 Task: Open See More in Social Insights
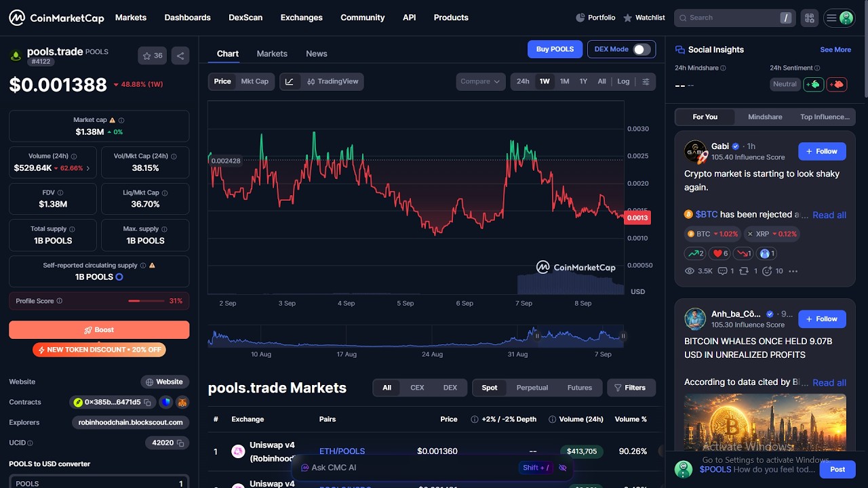click(835, 49)
